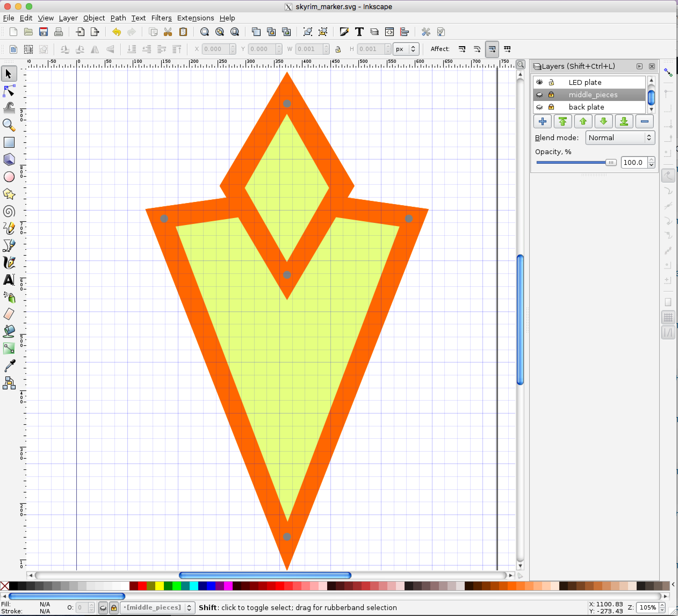678x616 pixels.
Task: Click the Save document toolbar icon
Action: 44,32
